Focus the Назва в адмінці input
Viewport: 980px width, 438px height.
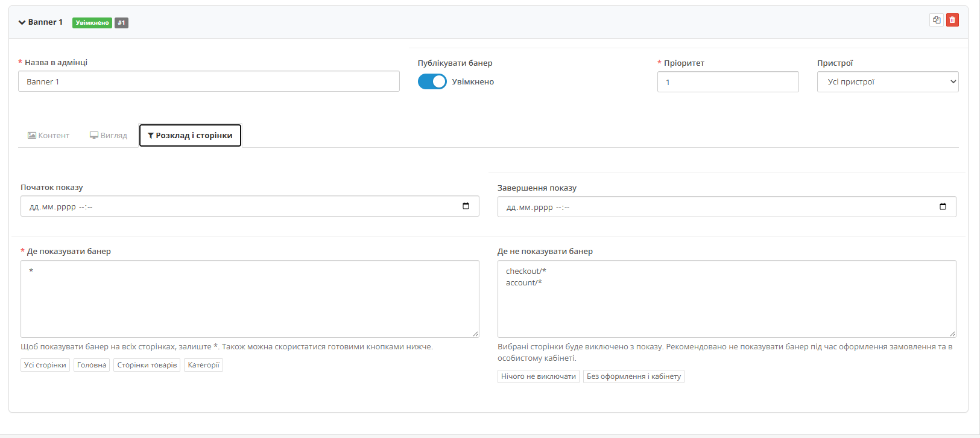point(209,81)
